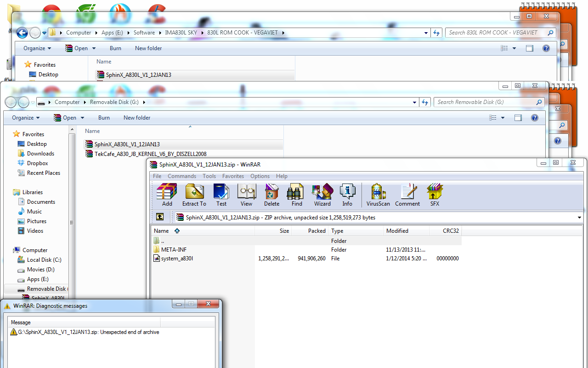The height and width of the screenshot is (368, 588).
Task: Go up one level in WinRAR
Action: [160, 217]
